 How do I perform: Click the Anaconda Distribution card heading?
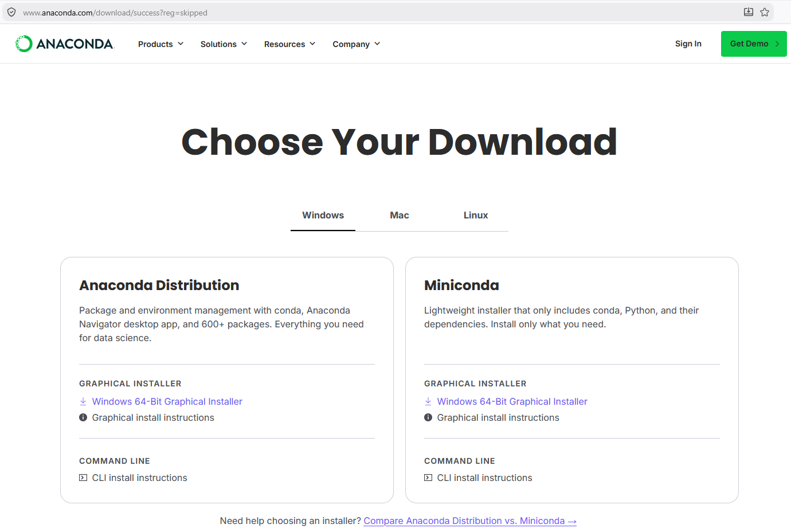[x=159, y=285]
